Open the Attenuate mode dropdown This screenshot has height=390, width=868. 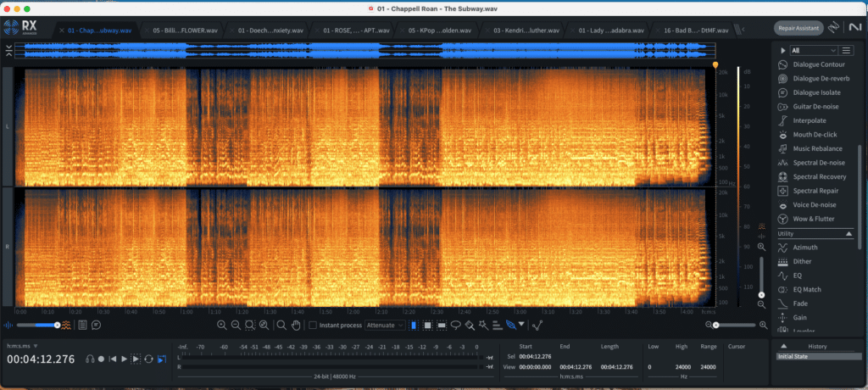[385, 326]
